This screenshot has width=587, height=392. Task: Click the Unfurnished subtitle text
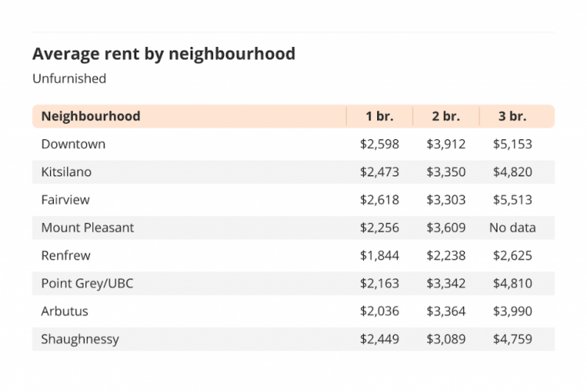[x=69, y=78]
